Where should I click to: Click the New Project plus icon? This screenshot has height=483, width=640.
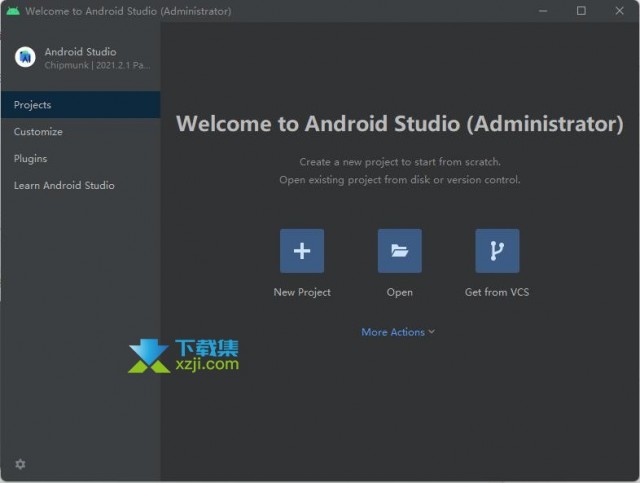[x=302, y=251]
